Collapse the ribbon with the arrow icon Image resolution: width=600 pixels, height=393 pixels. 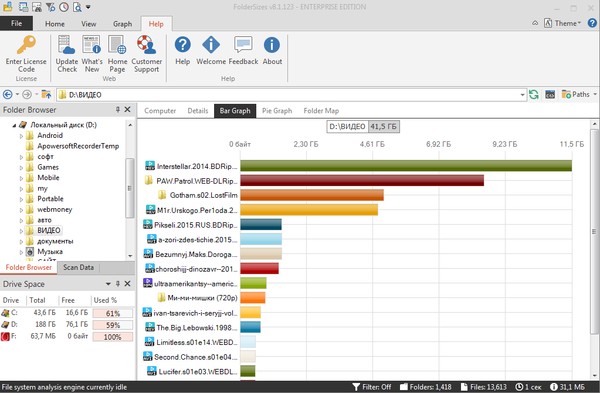click(535, 23)
